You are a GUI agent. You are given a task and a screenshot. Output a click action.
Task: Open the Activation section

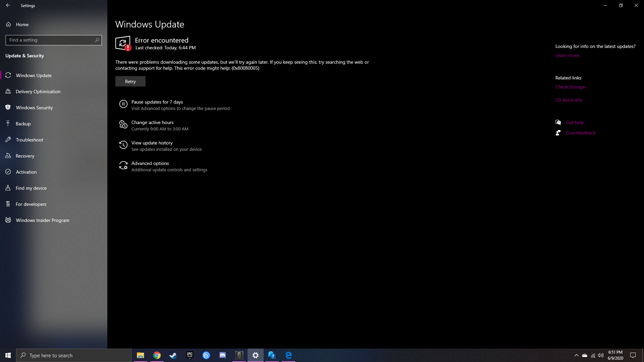tap(54, 172)
